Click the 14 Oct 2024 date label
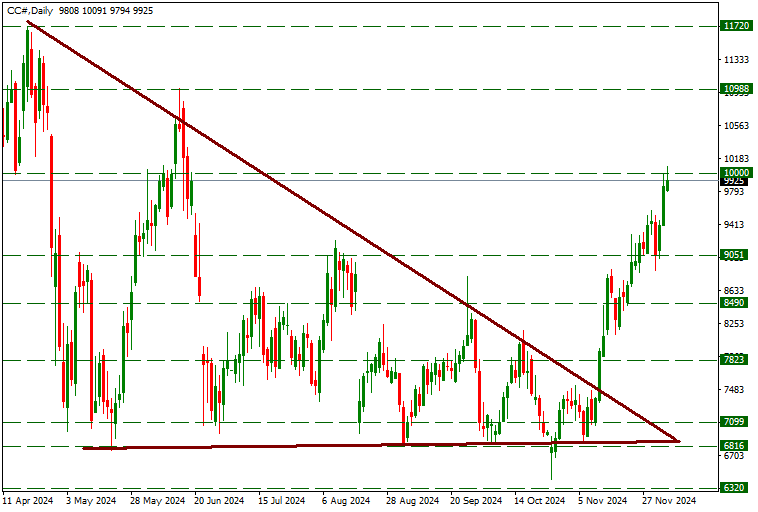Viewport: 758px width, 512px height. [x=539, y=500]
